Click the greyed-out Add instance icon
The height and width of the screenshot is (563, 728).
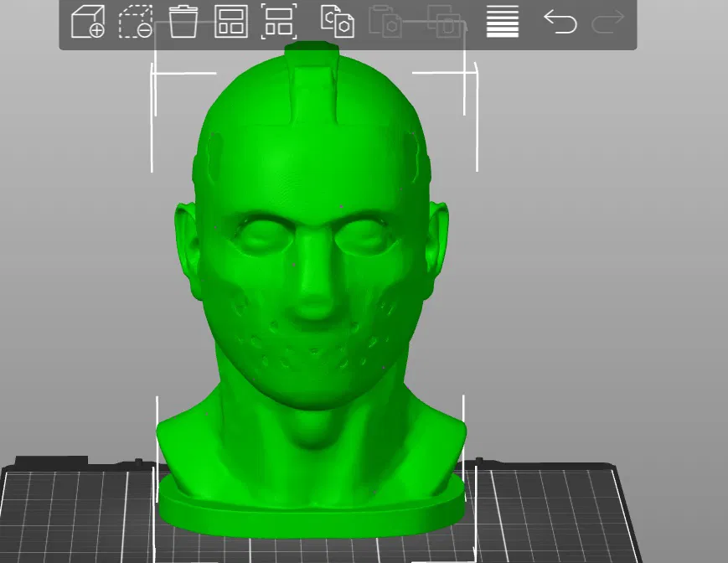coord(445,21)
